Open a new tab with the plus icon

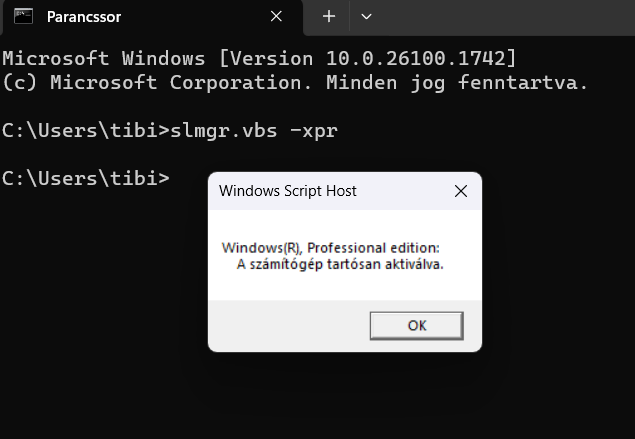329,17
